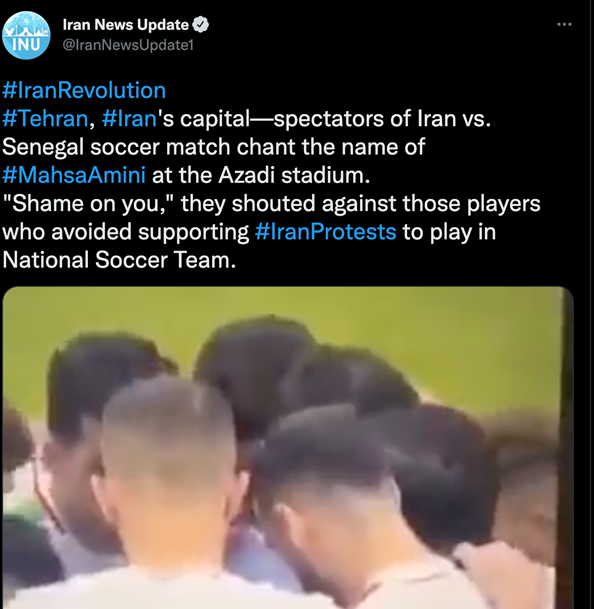Viewport: 594px width, 609px height.
Task: Open the #IranRevolution hashtag
Action: point(84,90)
